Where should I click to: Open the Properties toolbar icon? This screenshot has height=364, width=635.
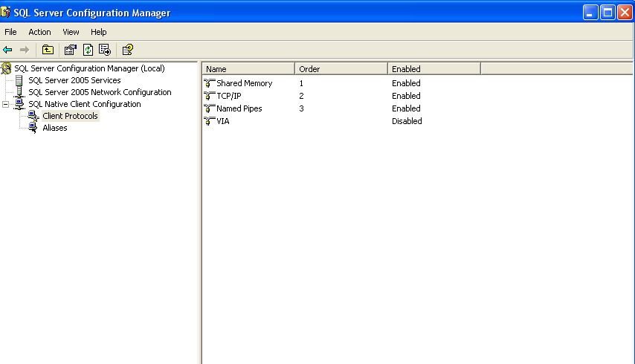click(x=71, y=50)
